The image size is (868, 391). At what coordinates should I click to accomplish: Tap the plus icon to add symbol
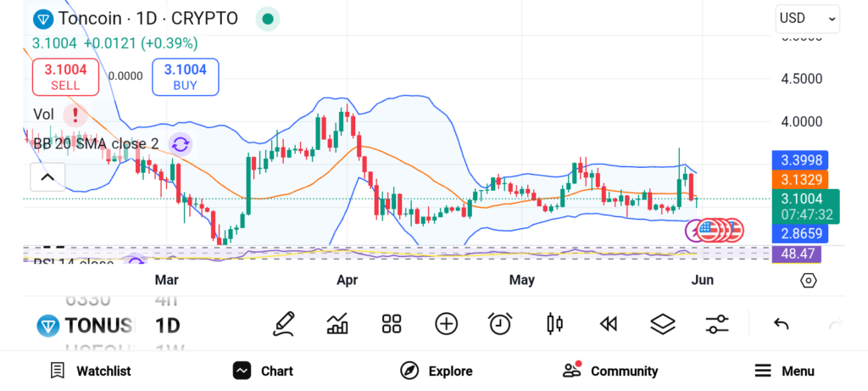pos(446,323)
